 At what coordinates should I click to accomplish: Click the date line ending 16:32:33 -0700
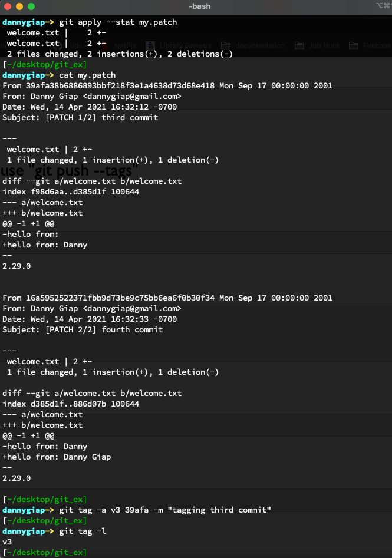90,319
